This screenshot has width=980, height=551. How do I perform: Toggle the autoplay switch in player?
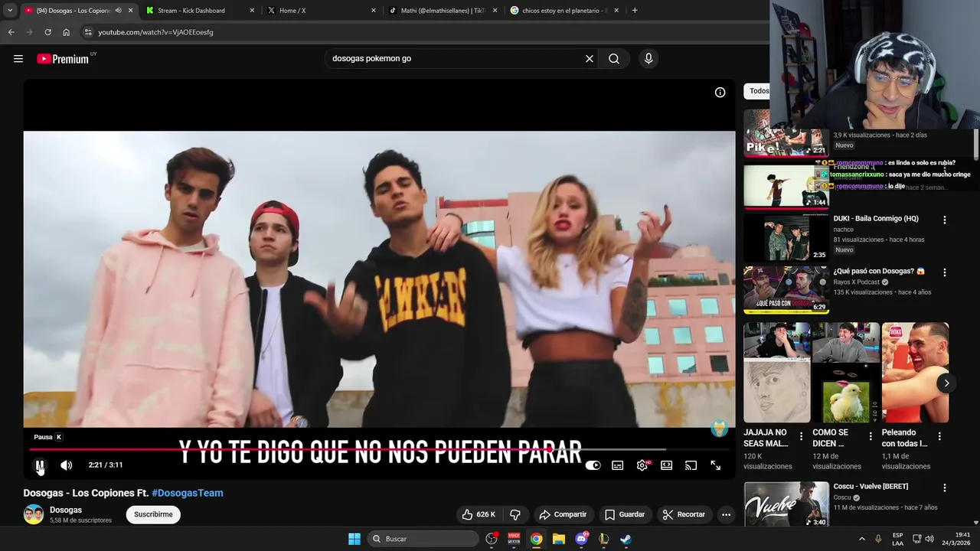pos(593,465)
